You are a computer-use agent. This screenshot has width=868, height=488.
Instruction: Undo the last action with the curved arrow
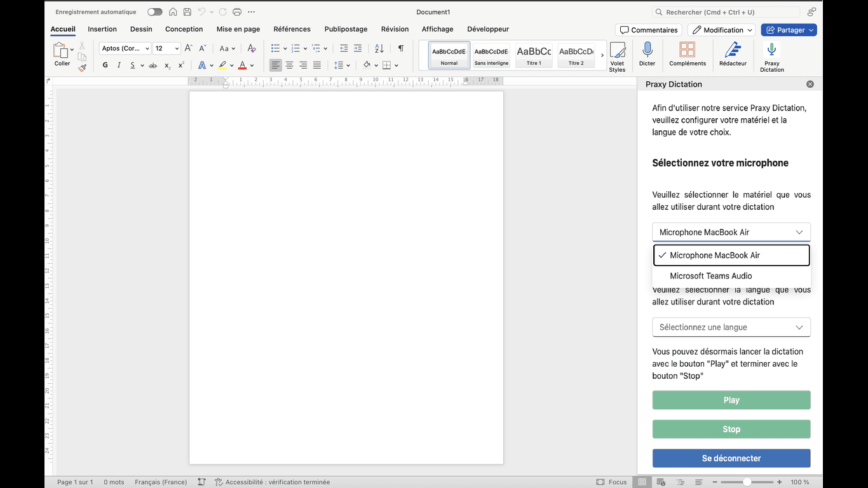(x=201, y=12)
